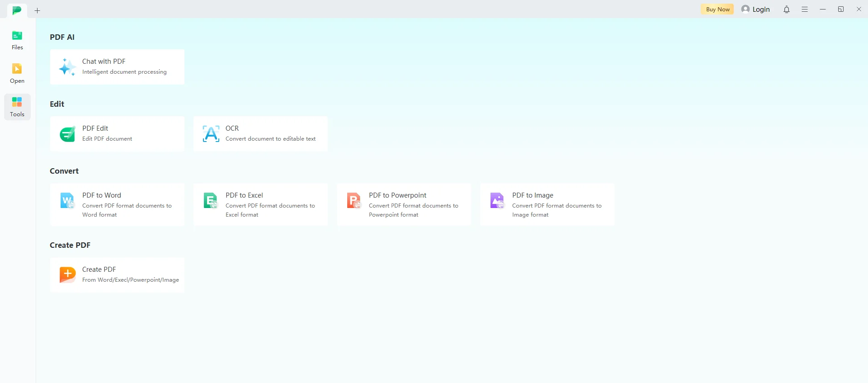Image resolution: width=868 pixels, height=383 pixels.
Task: Click description under PDF to Word
Action: tap(127, 210)
